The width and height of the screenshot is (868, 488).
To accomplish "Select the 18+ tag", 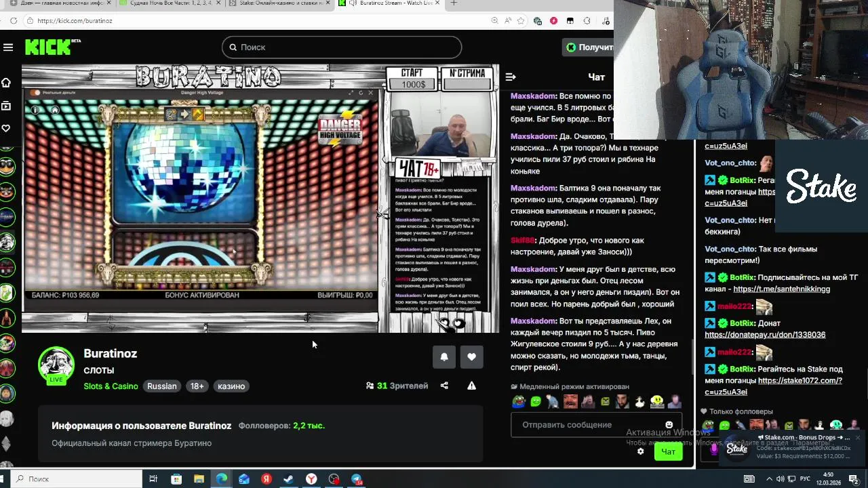I will 197,386.
